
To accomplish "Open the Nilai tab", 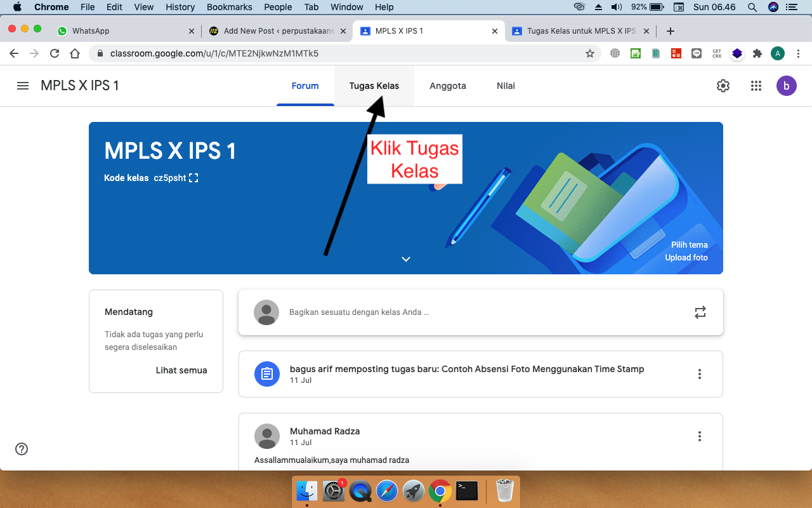I will (506, 86).
